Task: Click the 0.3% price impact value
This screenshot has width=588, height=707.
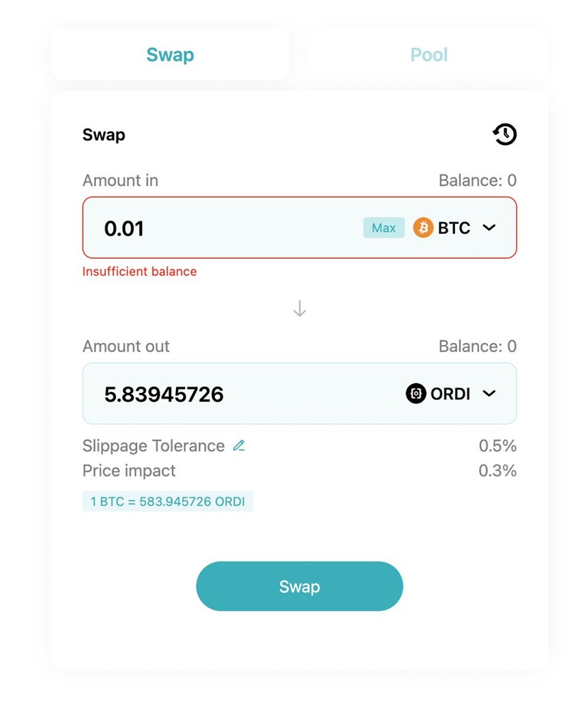Action: 498,471
